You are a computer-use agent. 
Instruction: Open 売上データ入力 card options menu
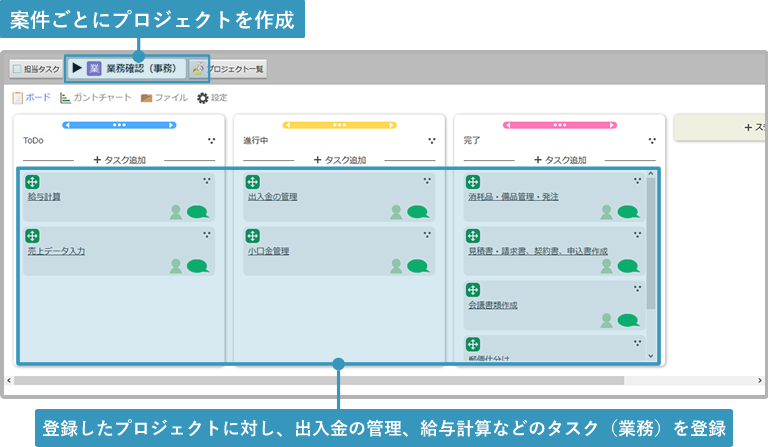(207, 235)
